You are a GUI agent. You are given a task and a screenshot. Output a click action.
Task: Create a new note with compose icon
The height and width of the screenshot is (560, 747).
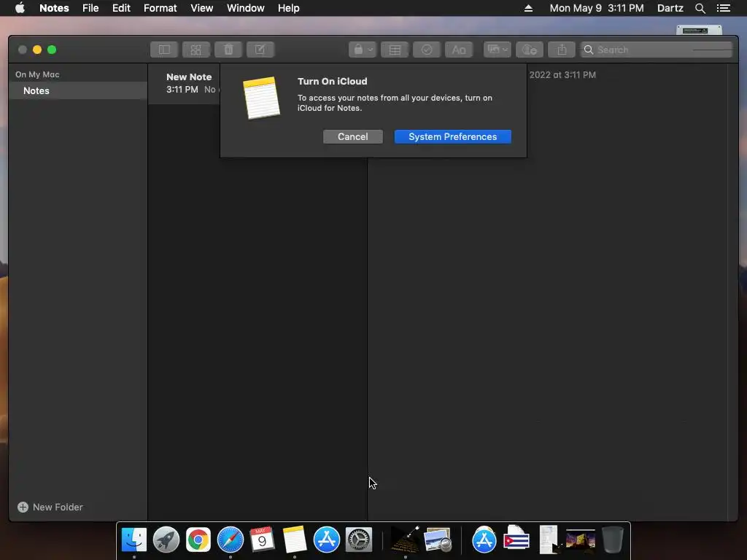click(260, 50)
